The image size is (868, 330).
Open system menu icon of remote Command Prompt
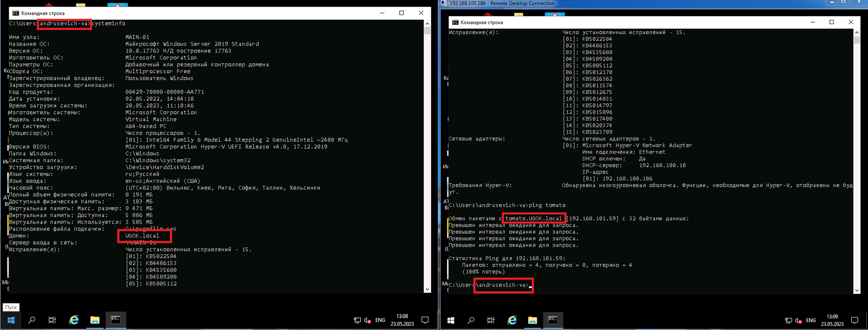[455, 22]
